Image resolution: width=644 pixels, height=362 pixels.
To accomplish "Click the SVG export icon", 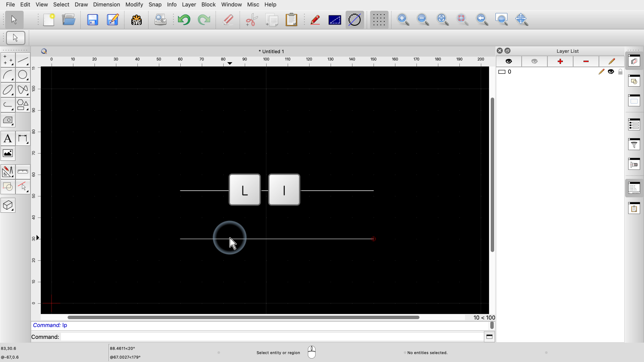I will click(137, 20).
